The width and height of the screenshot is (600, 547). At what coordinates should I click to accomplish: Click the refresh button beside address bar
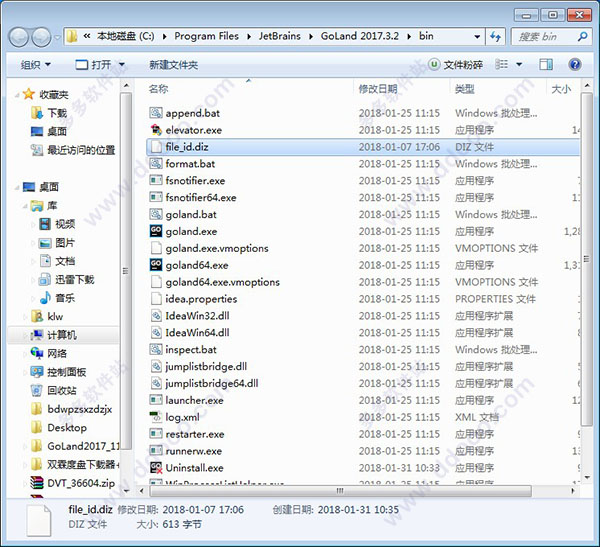tap(496, 37)
